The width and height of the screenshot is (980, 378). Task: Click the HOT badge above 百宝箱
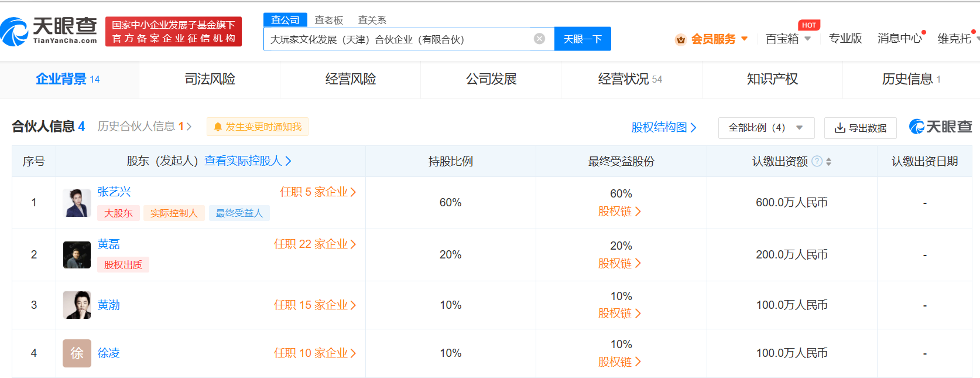coord(809,25)
